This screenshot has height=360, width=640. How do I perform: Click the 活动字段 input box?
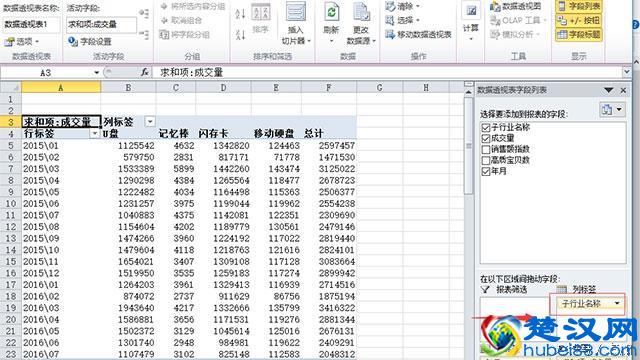tap(101, 24)
